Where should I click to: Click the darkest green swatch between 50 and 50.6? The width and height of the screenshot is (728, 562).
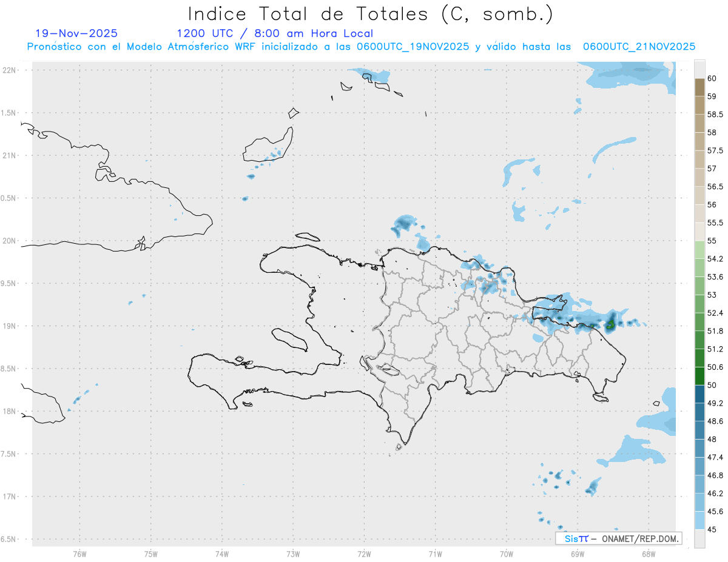click(699, 376)
